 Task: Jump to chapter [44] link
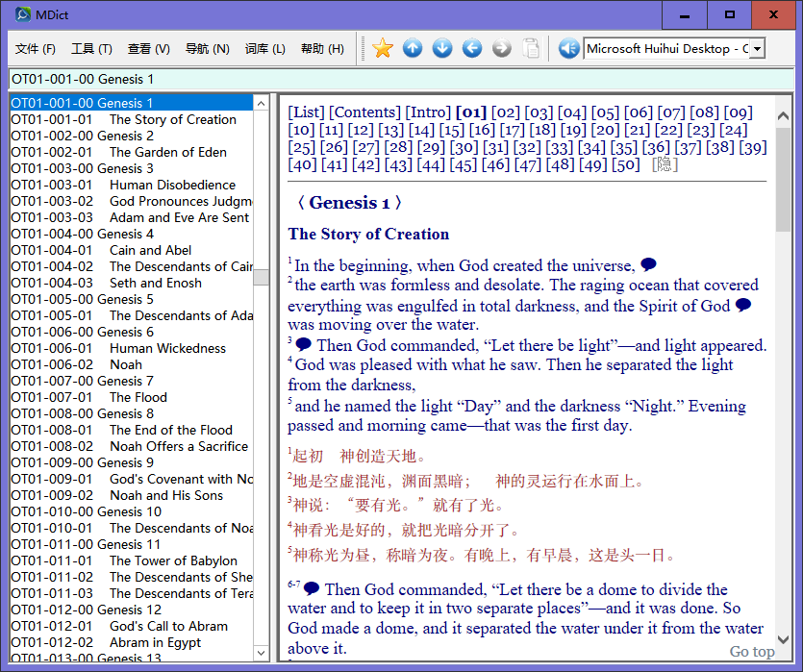click(431, 164)
